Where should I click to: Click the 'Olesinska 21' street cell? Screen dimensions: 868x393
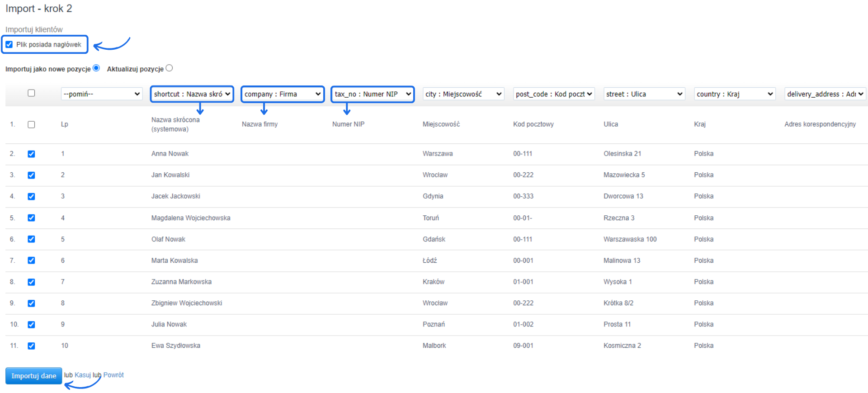[x=623, y=154]
